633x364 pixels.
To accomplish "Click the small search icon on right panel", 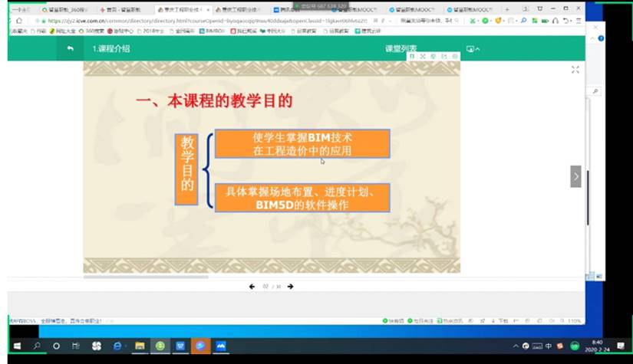I will (595, 91).
